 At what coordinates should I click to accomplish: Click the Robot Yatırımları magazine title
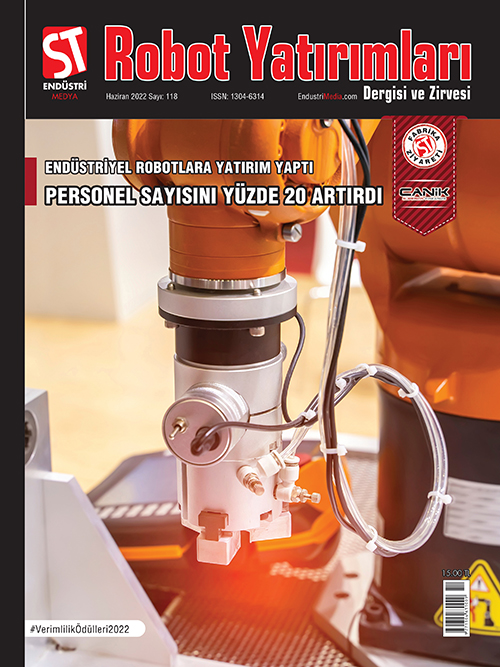[x=288, y=54]
